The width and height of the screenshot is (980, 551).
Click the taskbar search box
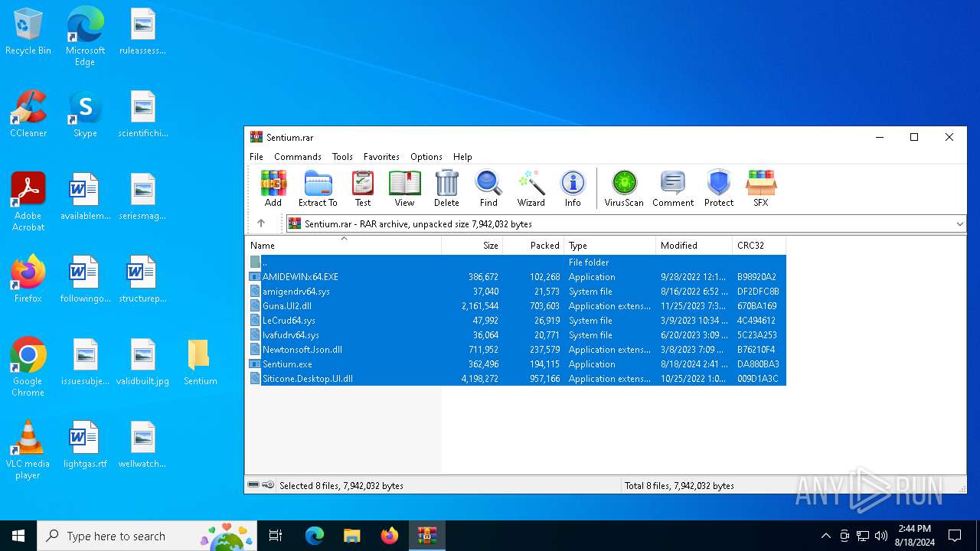[x=146, y=536]
